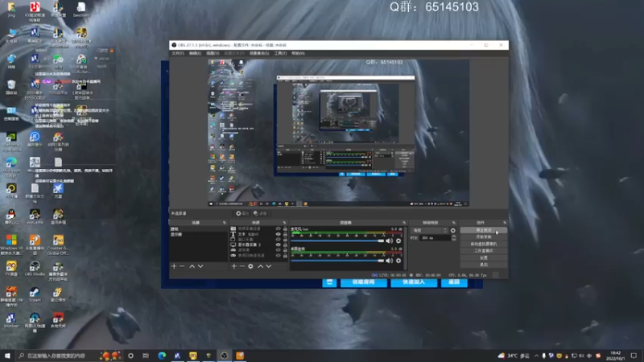Open the source Filters button in OBS
The image size is (644, 362).
click(260, 213)
